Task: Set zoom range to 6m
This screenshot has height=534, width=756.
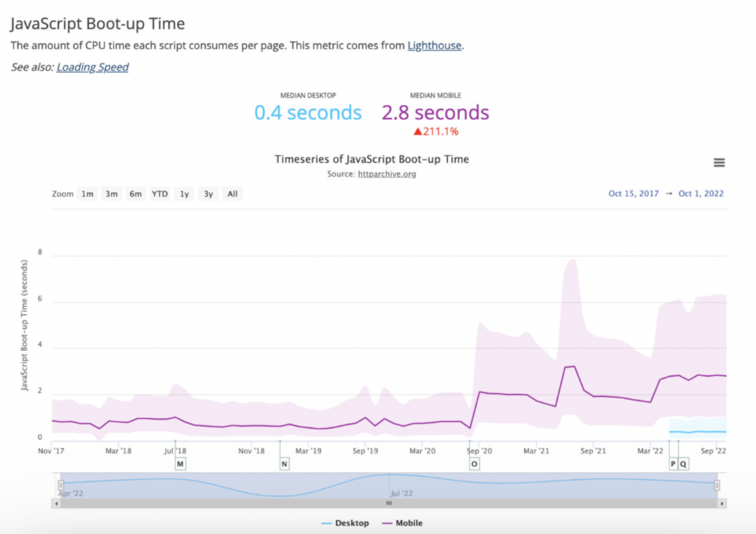Action: pyautogui.click(x=135, y=194)
